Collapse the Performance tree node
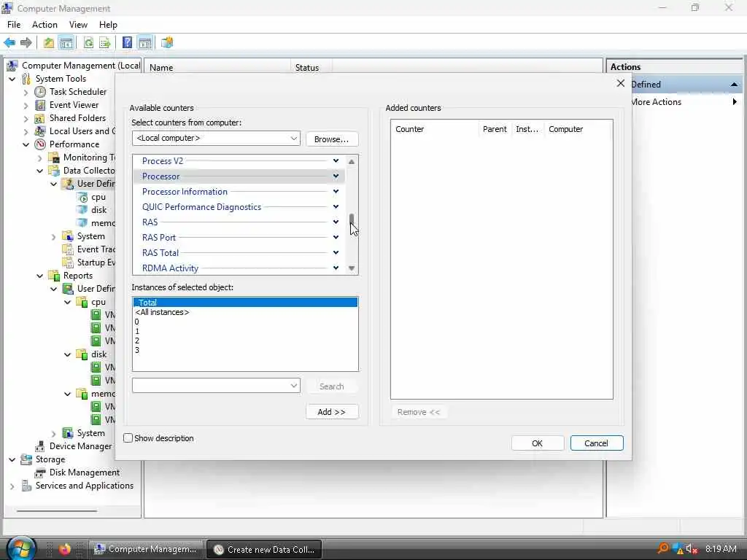The height and width of the screenshot is (560, 747). [x=26, y=144]
